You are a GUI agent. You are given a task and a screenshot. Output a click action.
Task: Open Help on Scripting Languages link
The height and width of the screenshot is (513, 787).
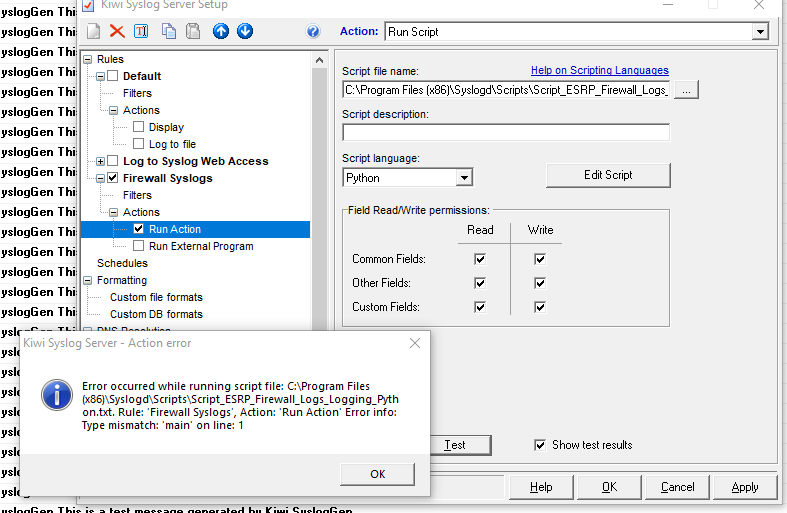tap(599, 70)
